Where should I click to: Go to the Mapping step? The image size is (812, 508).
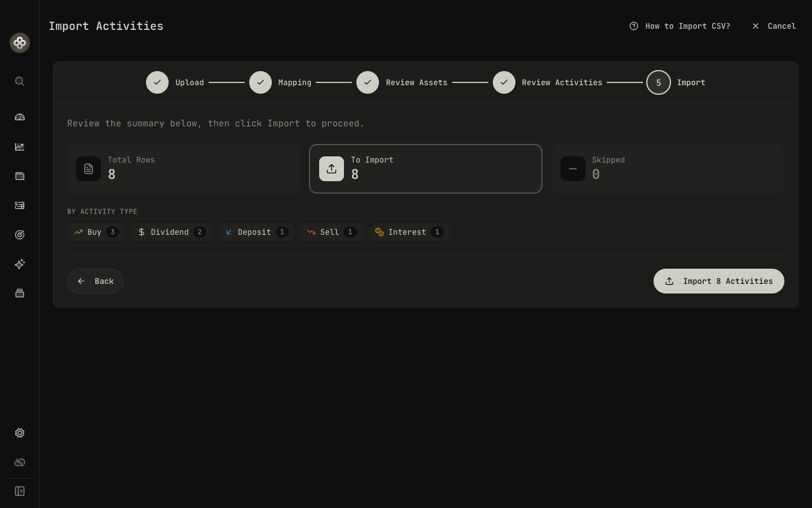[x=280, y=82]
